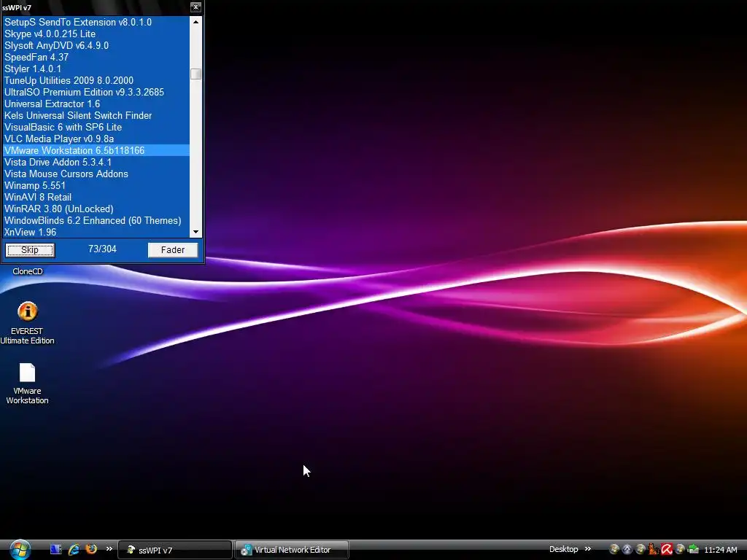Click the ssWPI v7 title bar
This screenshot has height=560, width=747.
pyautogui.click(x=96, y=7)
